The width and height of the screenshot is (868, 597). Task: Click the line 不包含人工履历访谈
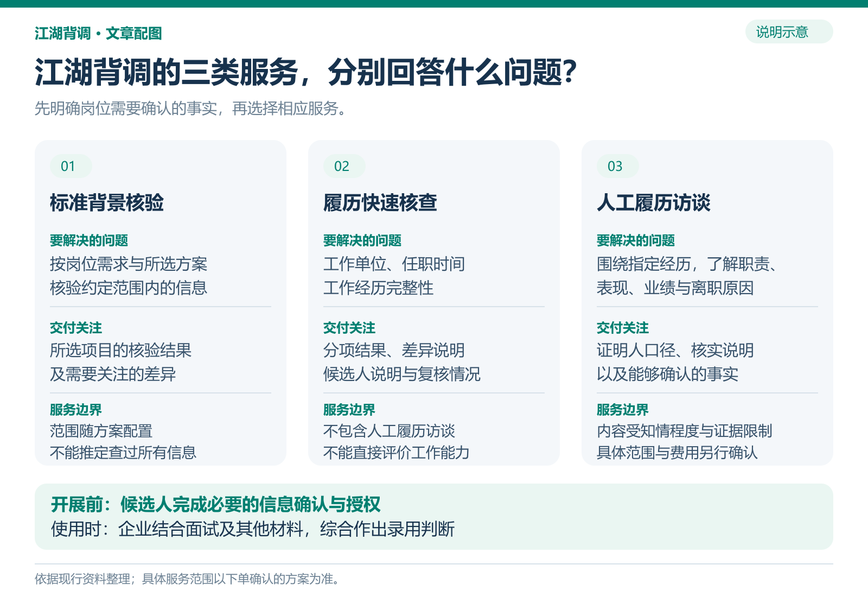pos(390,431)
